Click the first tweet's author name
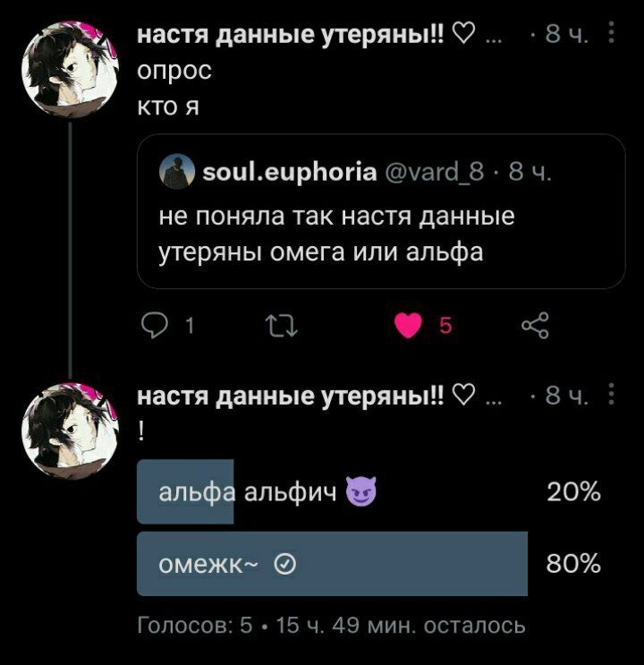Image resolution: width=644 pixels, height=665 pixels. point(291,33)
